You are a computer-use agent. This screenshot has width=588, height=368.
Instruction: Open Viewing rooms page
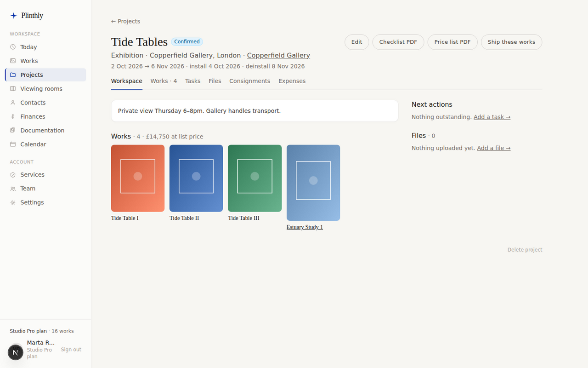pos(45,89)
